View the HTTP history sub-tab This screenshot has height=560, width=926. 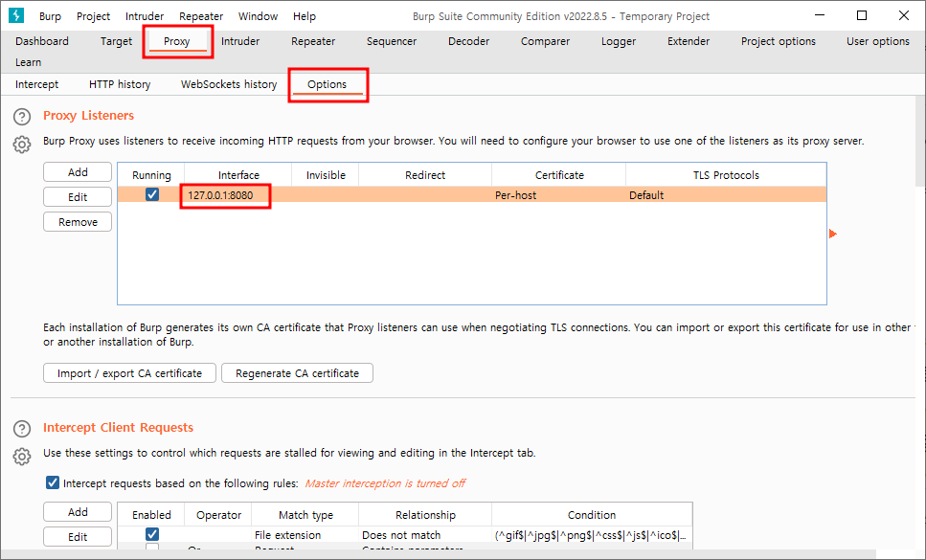(x=120, y=84)
